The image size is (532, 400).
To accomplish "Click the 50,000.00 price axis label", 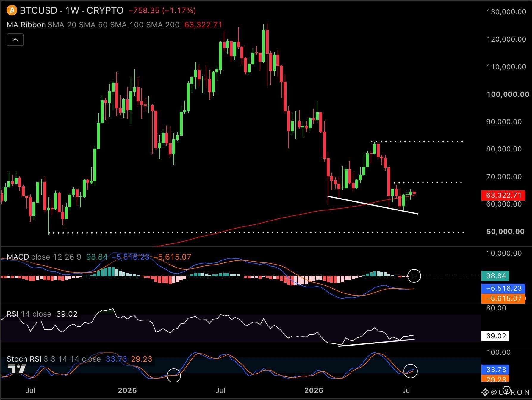I will point(506,232).
